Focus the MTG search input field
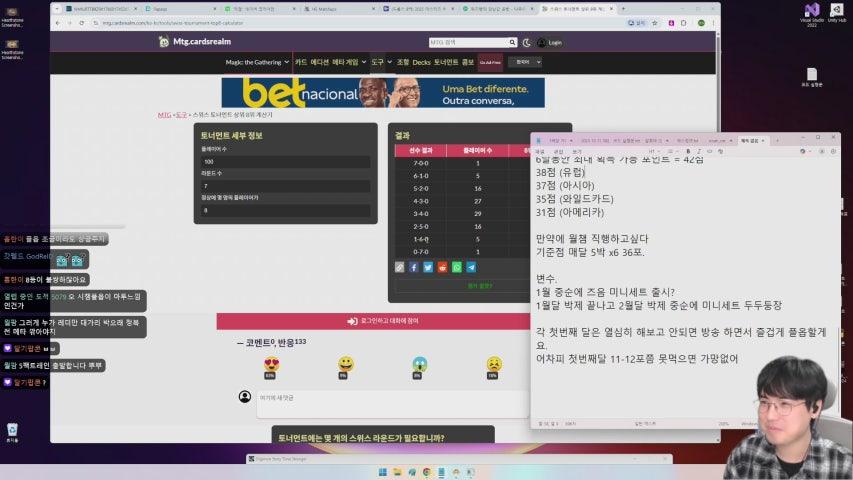853x480 pixels. [468, 42]
